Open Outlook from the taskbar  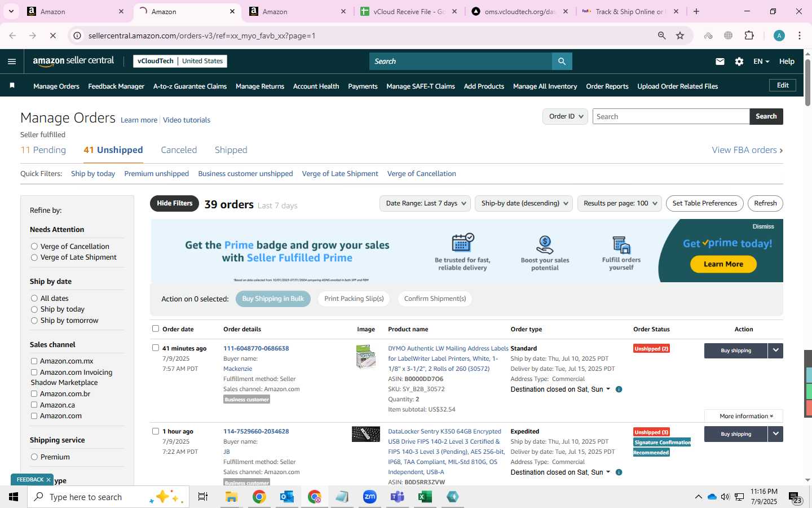click(286, 497)
